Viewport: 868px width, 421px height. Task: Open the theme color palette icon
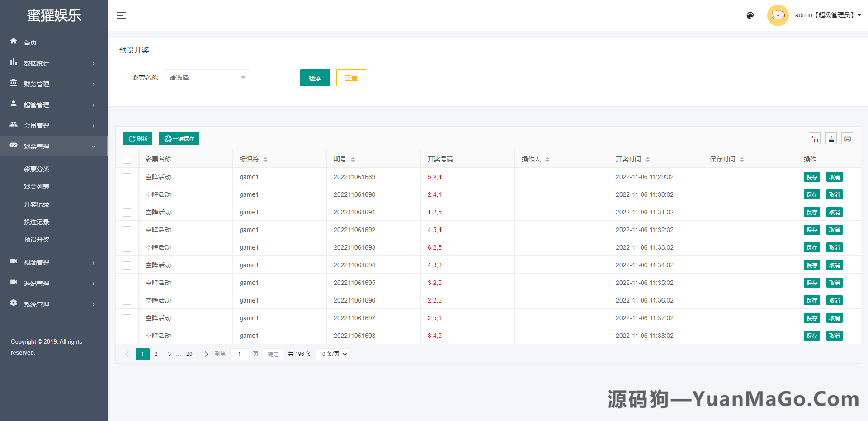tap(750, 15)
